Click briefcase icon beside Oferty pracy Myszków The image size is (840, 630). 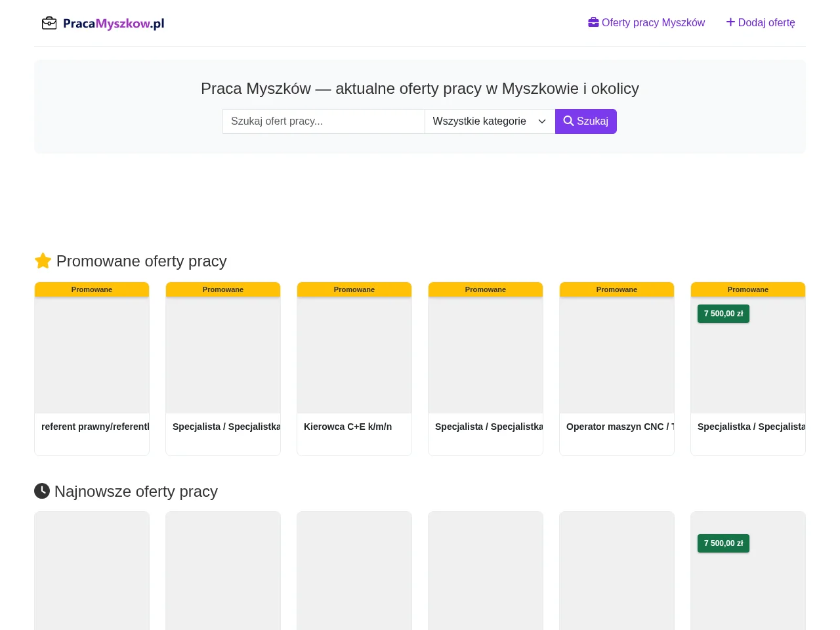pyautogui.click(x=593, y=22)
